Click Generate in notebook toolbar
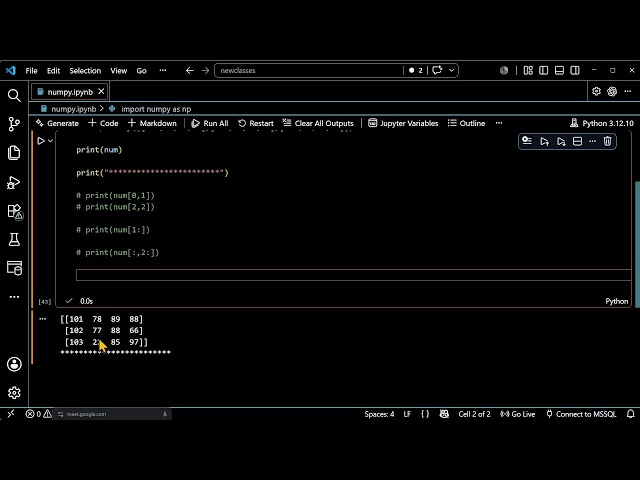Screen dimensions: 640x480 57,123
